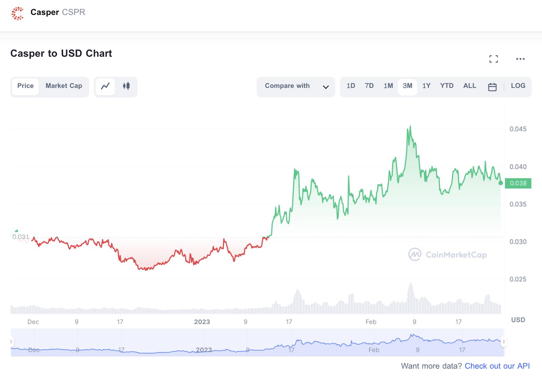Open the three-dot more options menu
Viewport: 542px width, 392px height.
point(520,59)
